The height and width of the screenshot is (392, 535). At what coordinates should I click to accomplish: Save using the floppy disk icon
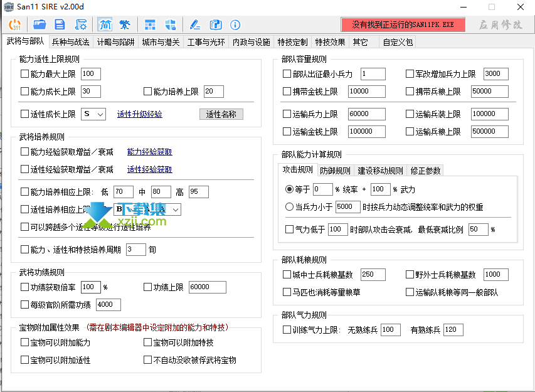[x=60, y=24]
